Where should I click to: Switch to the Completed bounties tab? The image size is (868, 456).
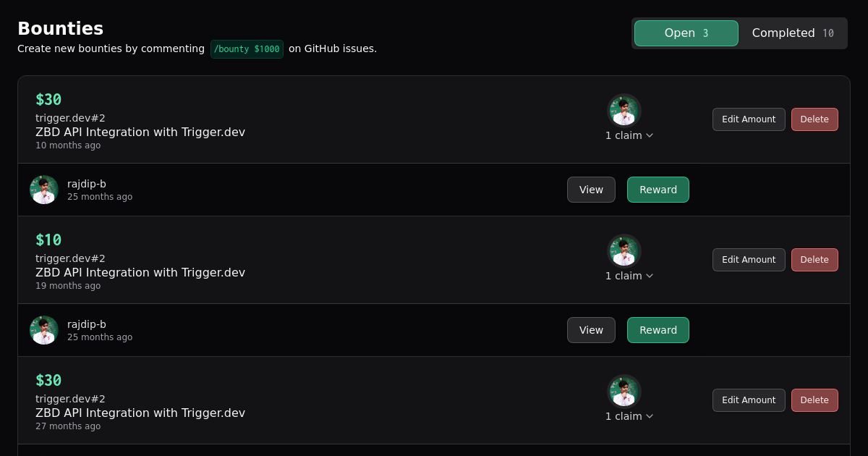click(792, 33)
